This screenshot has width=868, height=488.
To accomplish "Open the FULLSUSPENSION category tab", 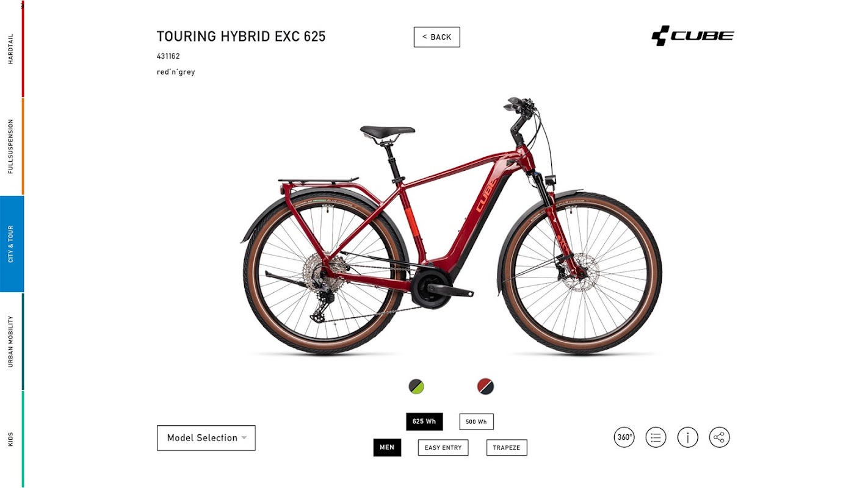I will [12, 146].
